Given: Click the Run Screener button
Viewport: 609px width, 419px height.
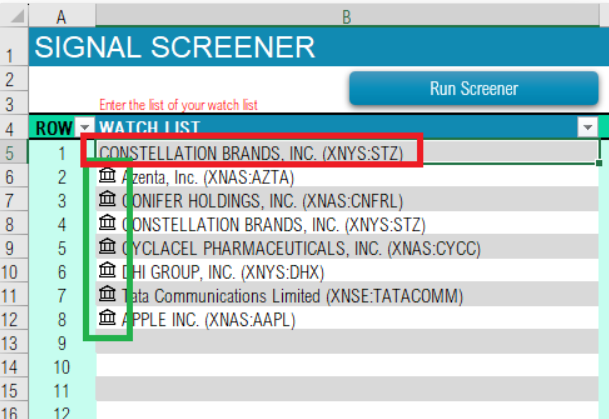Looking at the screenshot, I should point(473,88).
